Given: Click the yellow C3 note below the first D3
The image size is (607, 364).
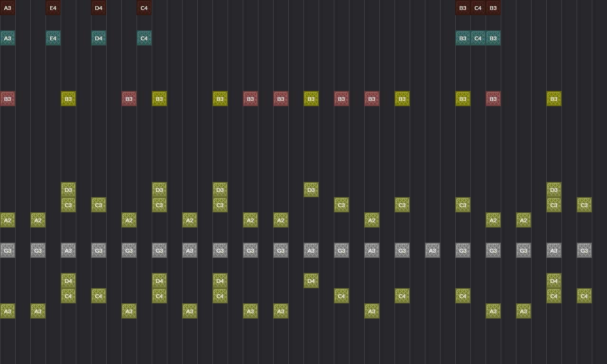Looking at the screenshot, I should 68,205.
